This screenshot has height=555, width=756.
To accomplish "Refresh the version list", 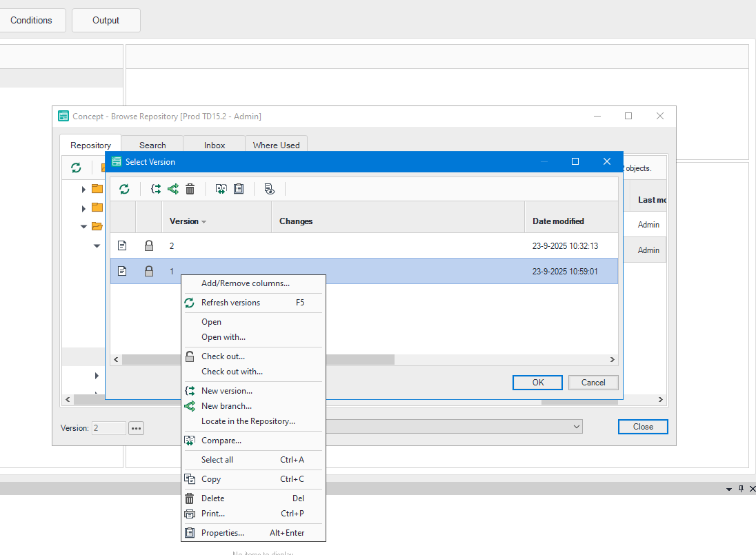I will pos(125,188).
